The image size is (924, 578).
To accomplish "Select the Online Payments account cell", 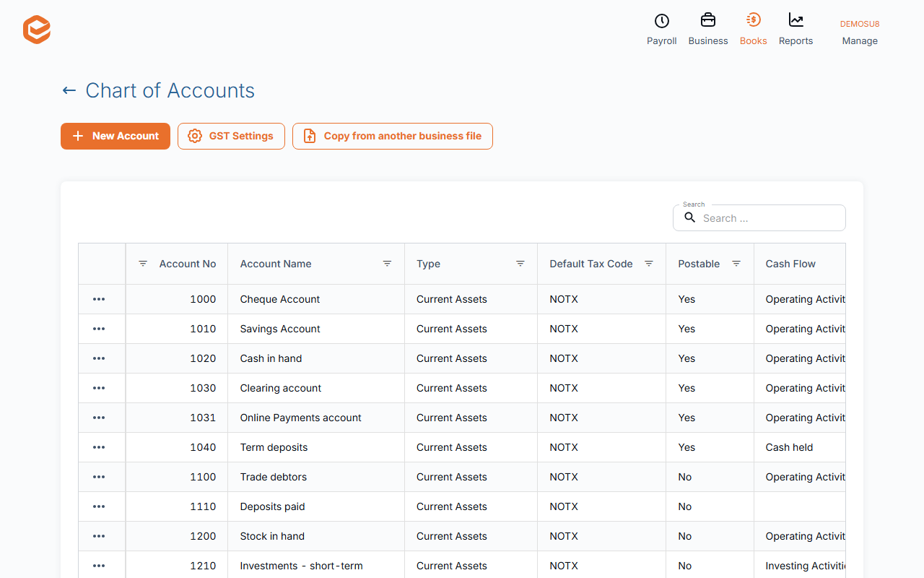I will tap(316, 418).
